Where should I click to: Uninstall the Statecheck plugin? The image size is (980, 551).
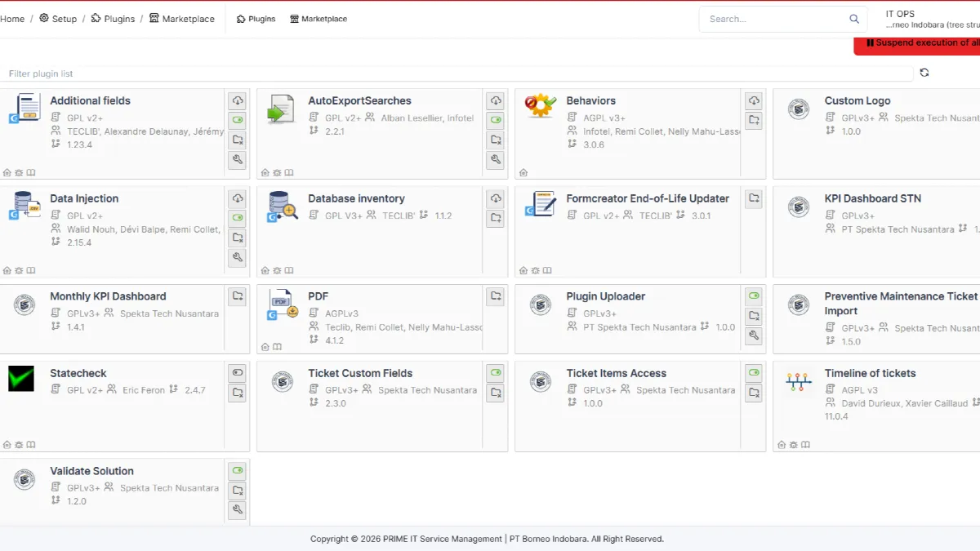[238, 393]
